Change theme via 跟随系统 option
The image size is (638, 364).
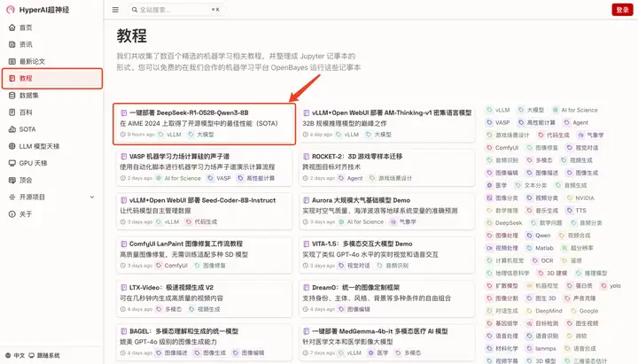coord(44,355)
